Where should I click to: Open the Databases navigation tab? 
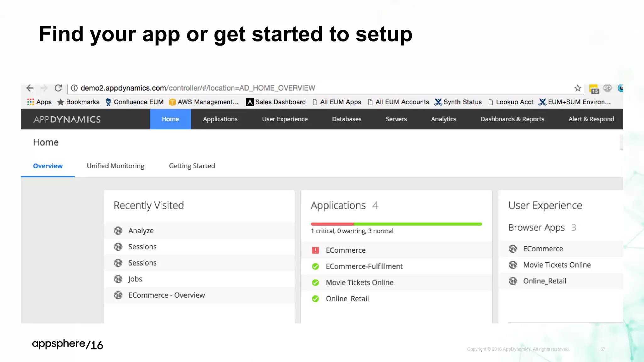coord(347,119)
